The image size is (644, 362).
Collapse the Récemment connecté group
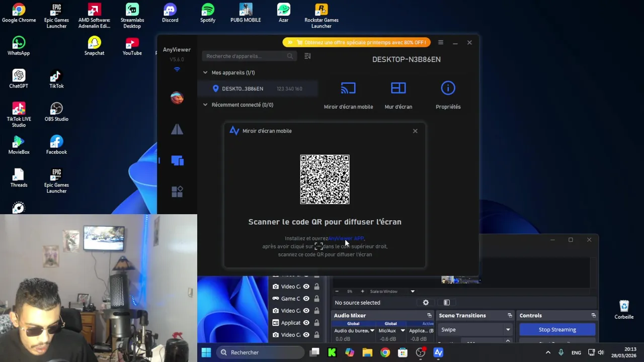205,105
